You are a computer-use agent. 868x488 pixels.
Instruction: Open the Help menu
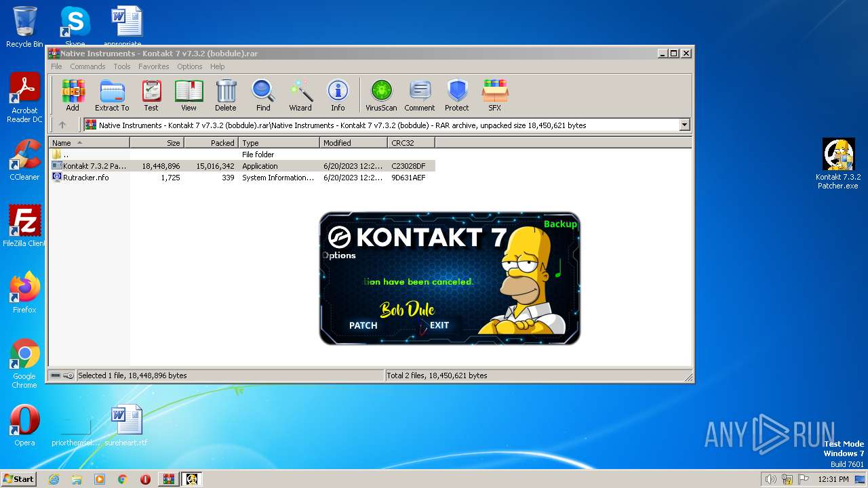217,66
